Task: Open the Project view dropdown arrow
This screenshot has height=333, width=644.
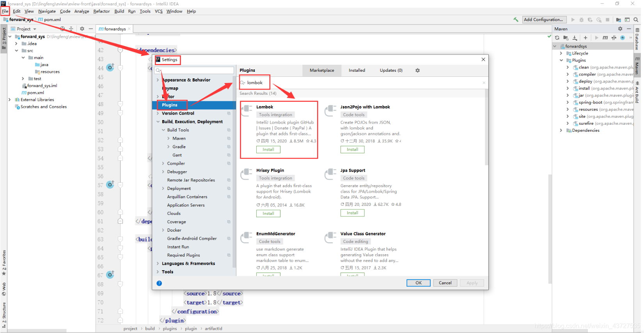Action: (35, 29)
